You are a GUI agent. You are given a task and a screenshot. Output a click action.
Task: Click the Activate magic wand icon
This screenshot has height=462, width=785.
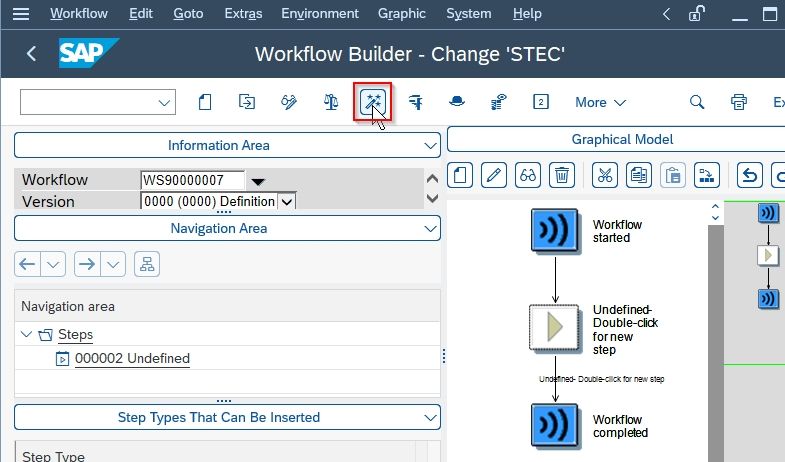(x=372, y=102)
